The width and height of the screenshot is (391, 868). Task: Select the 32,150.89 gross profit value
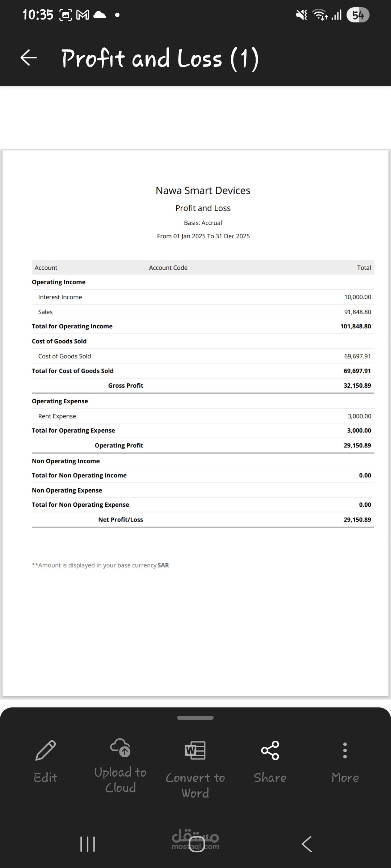point(357,386)
